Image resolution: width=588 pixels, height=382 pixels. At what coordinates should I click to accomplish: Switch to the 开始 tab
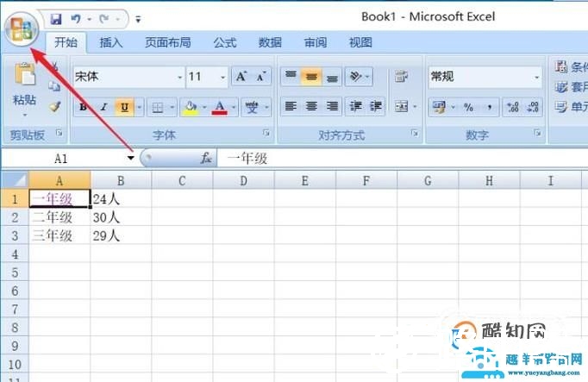pyautogui.click(x=66, y=42)
